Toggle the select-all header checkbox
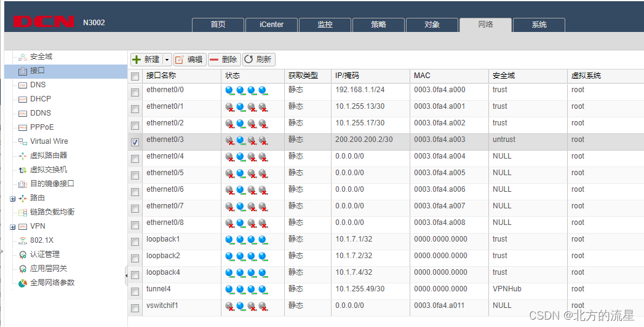 click(x=135, y=76)
